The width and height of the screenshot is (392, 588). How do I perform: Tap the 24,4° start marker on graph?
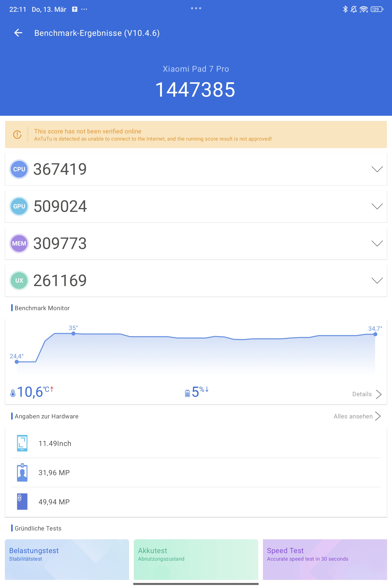click(17, 362)
